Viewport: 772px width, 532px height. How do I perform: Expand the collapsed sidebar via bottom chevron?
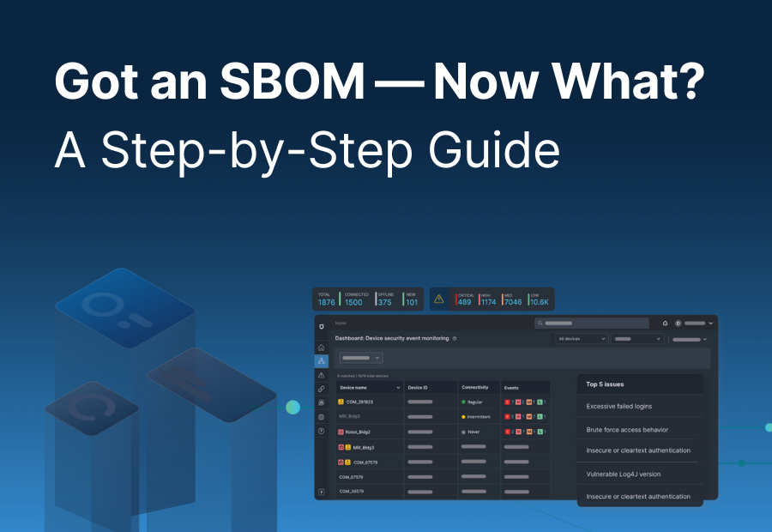click(323, 493)
